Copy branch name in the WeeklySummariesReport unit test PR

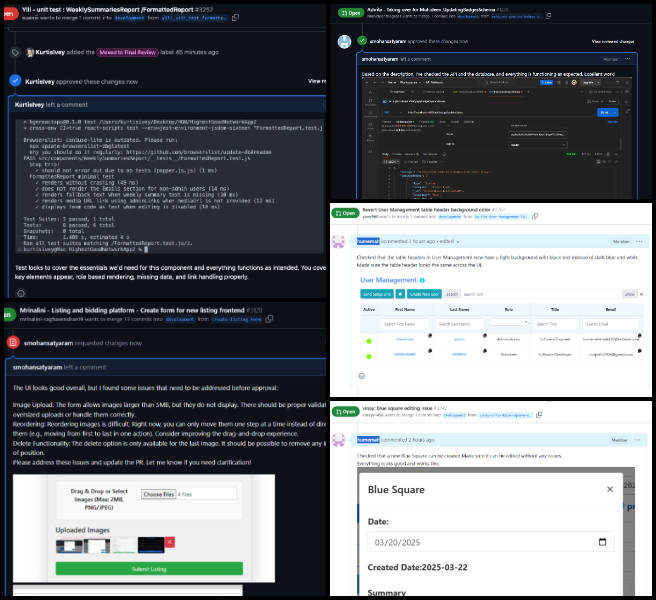[x=236, y=18]
